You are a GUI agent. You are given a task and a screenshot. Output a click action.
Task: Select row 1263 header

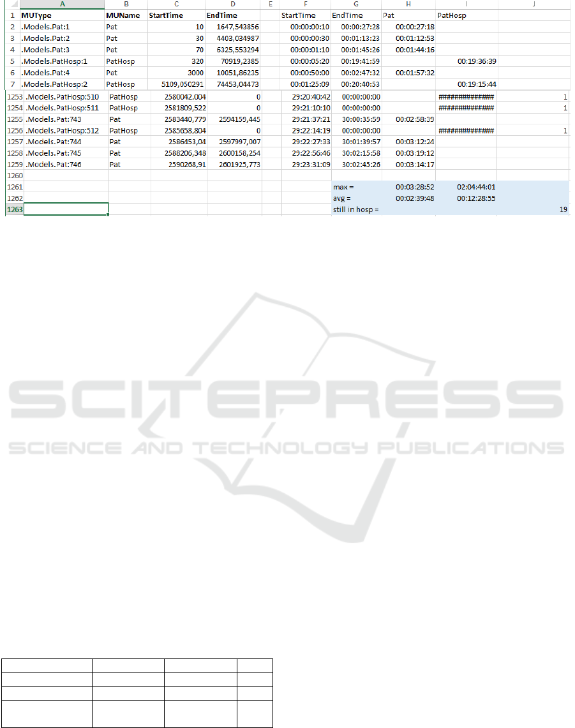point(13,209)
